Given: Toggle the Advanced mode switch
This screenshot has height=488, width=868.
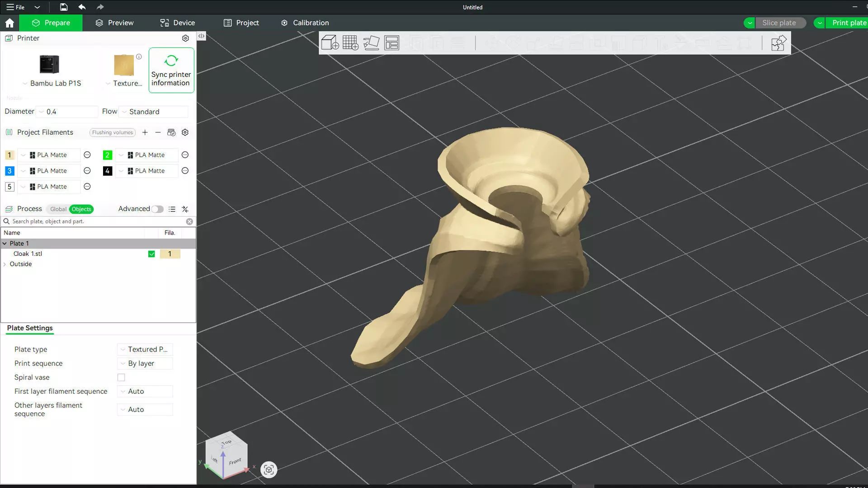Looking at the screenshot, I should [157, 209].
